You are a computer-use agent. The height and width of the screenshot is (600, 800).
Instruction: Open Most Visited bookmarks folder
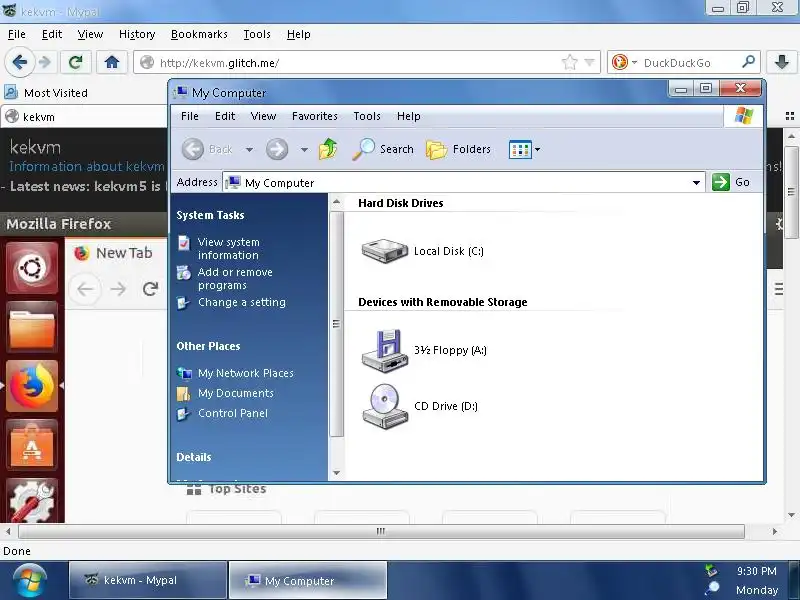coord(46,93)
